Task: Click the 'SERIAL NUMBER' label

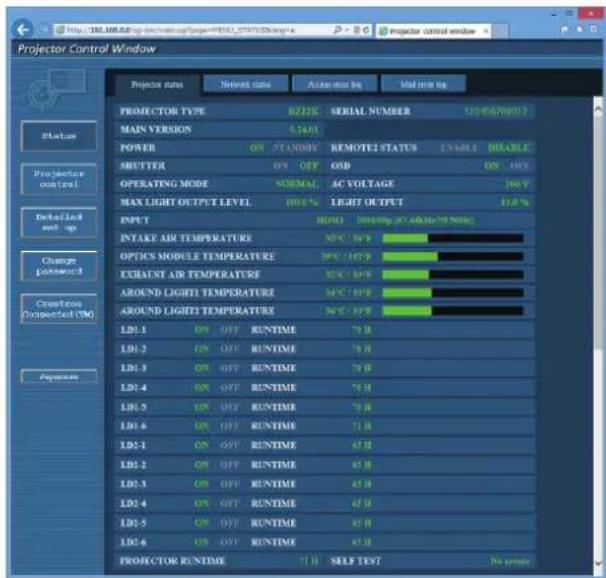Action: (370, 111)
